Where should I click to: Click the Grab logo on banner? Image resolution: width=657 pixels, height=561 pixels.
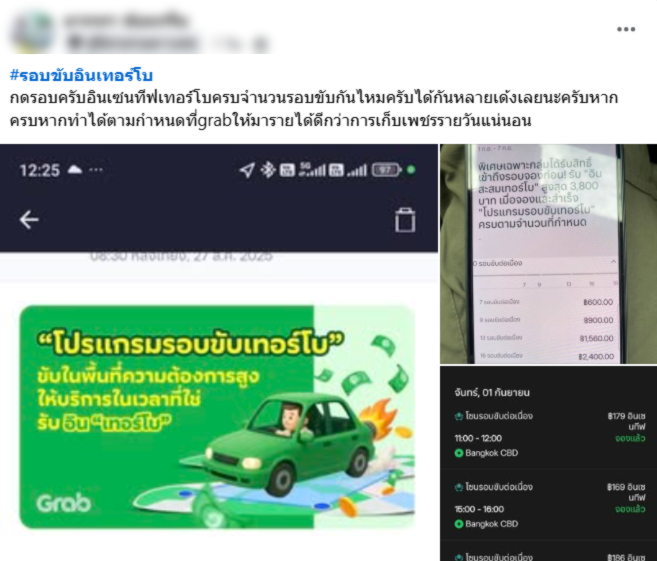pos(64,503)
